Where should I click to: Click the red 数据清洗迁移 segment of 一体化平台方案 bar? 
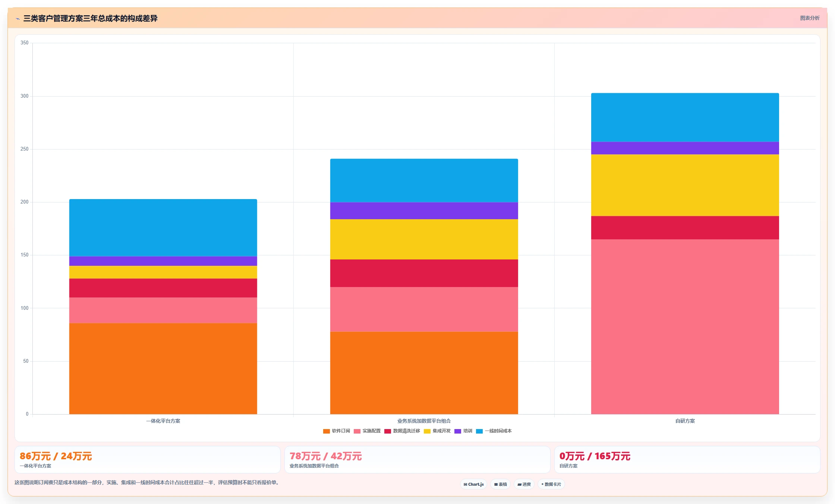[163, 288]
